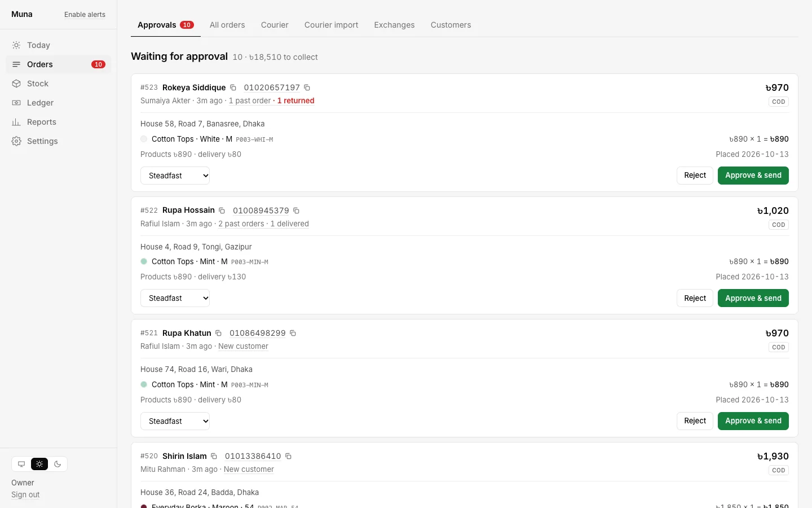
Task: Click the Stock box icon
Action: (x=16, y=84)
